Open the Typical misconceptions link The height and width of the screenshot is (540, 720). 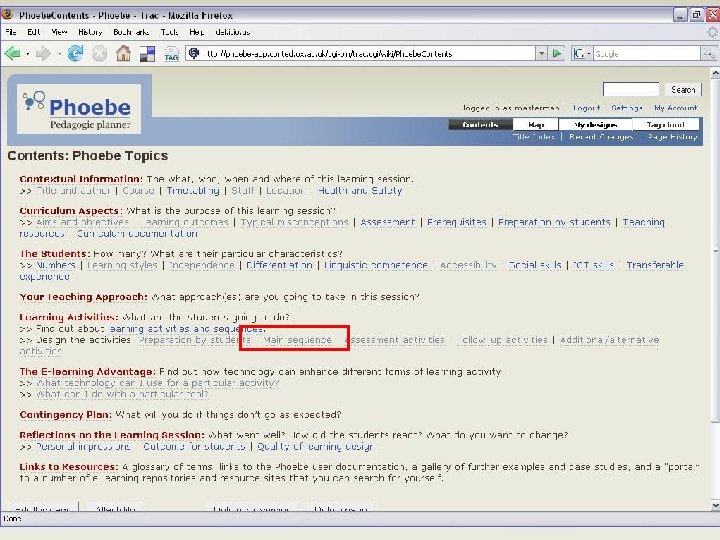pos(294,222)
